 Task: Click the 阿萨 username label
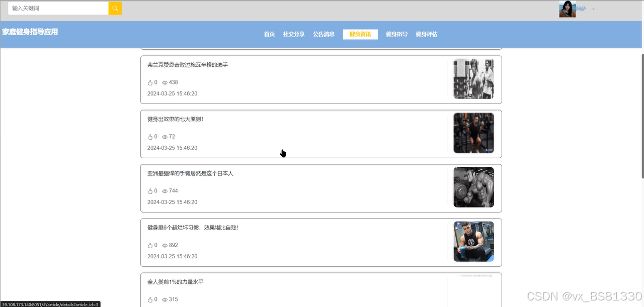pyautogui.click(x=581, y=9)
